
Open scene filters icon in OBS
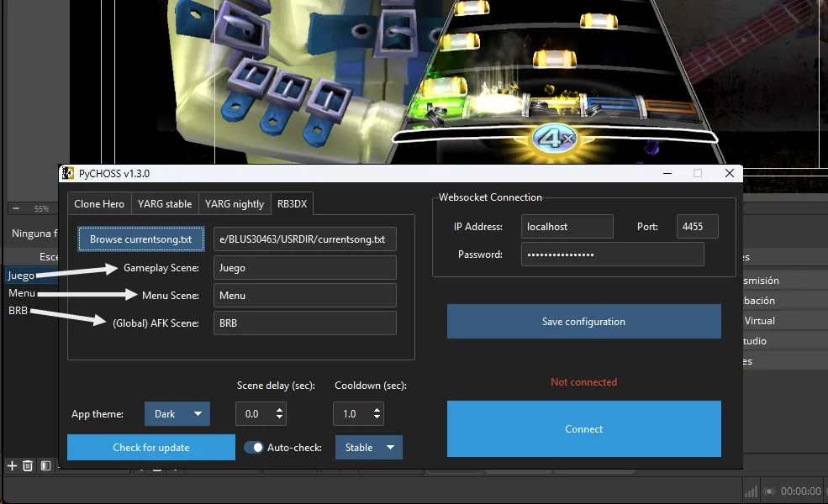(45, 465)
